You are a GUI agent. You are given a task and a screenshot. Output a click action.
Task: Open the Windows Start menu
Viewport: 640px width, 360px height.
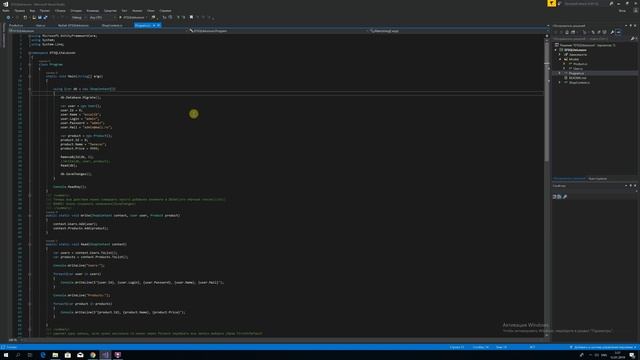pyautogui.click(x=6, y=355)
